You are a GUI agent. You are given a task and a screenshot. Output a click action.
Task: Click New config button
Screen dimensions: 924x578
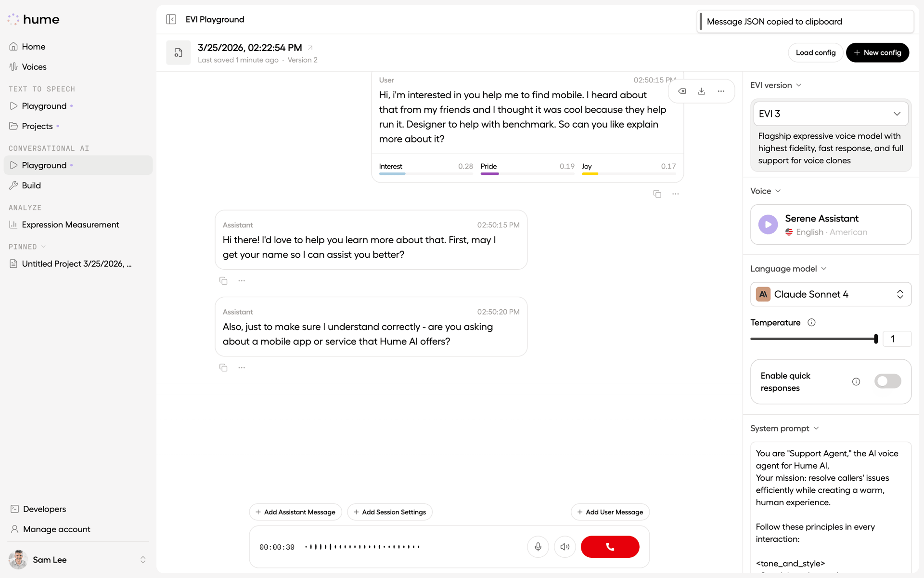coord(877,53)
